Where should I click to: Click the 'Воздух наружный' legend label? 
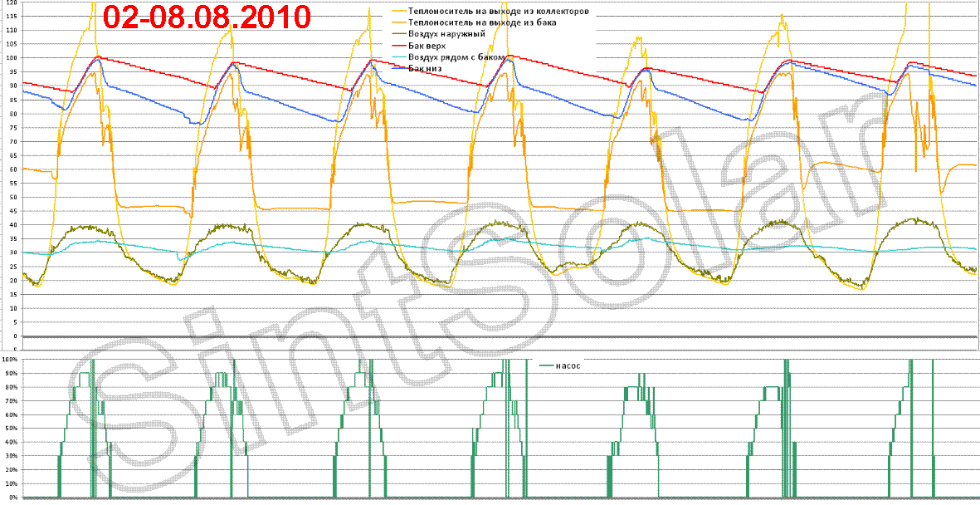[x=446, y=34]
